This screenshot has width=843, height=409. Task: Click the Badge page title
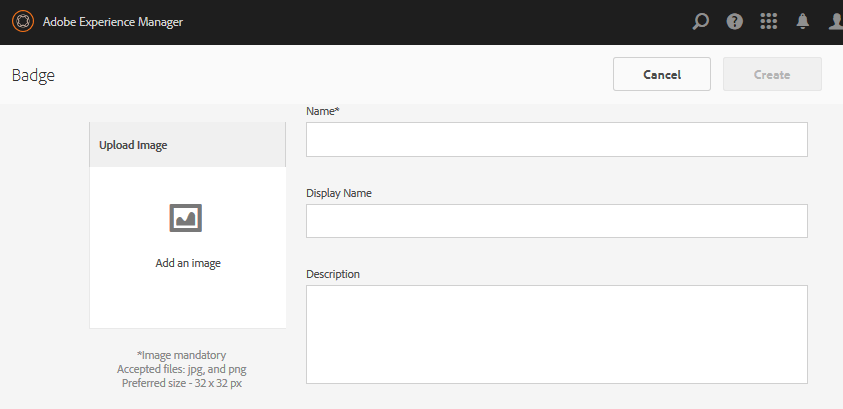(x=33, y=75)
